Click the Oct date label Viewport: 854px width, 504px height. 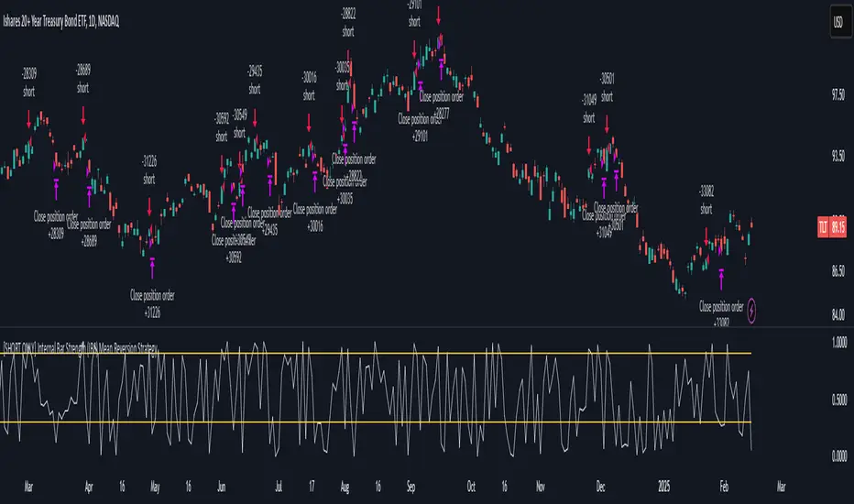click(x=471, y=487)
